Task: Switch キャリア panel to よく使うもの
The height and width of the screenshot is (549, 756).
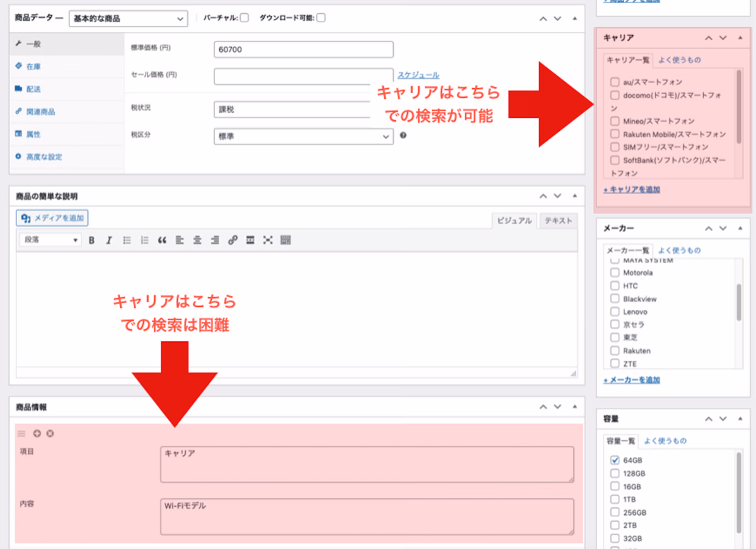Action: (x=679, y=60)
